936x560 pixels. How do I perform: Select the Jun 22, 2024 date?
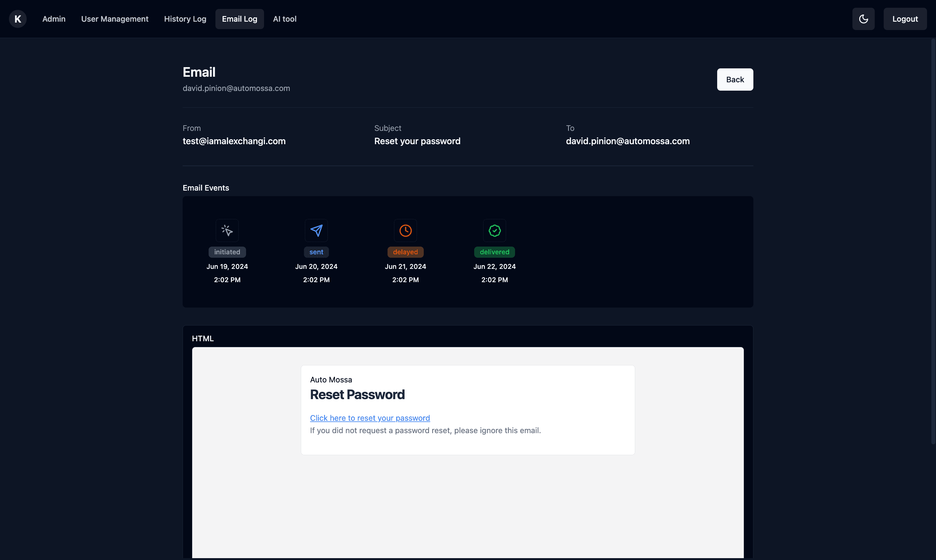pyautogui.click(x=494, y=266)
